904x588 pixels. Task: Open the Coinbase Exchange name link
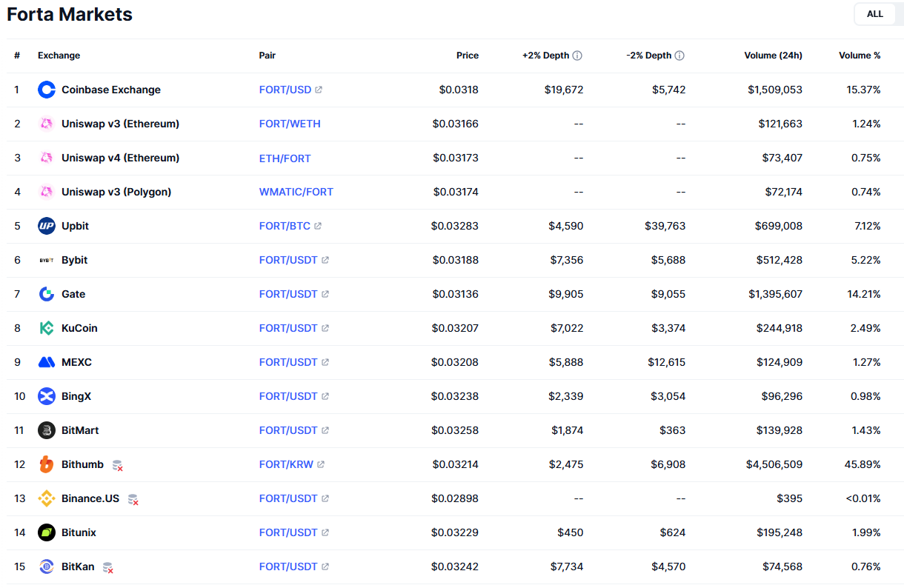pos(111,90)
